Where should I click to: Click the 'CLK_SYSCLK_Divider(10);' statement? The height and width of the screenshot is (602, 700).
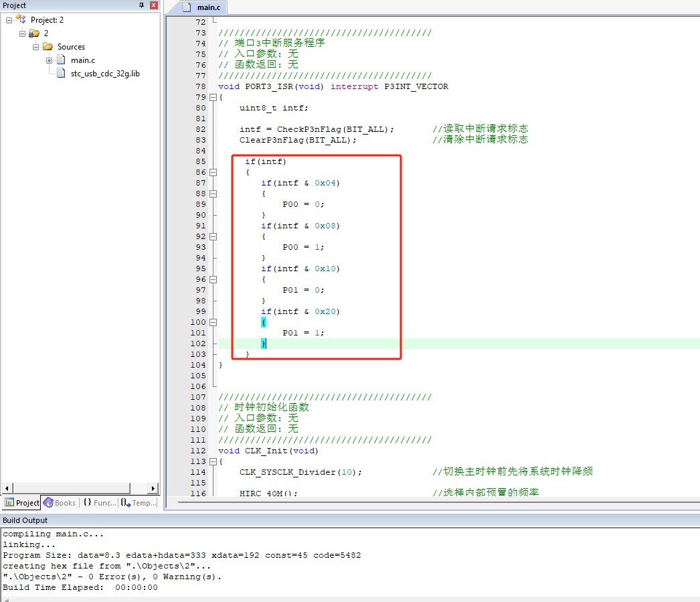click(301, 473)
